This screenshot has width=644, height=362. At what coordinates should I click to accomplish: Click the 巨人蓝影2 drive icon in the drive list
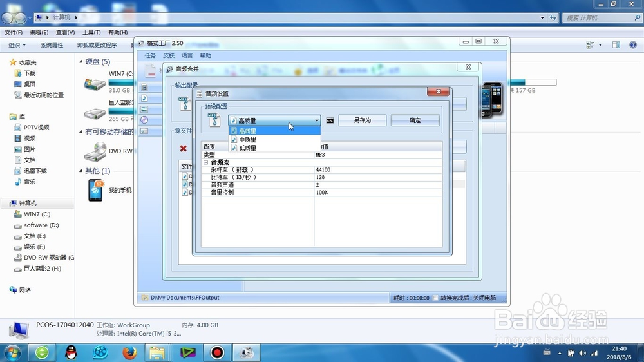95,113
